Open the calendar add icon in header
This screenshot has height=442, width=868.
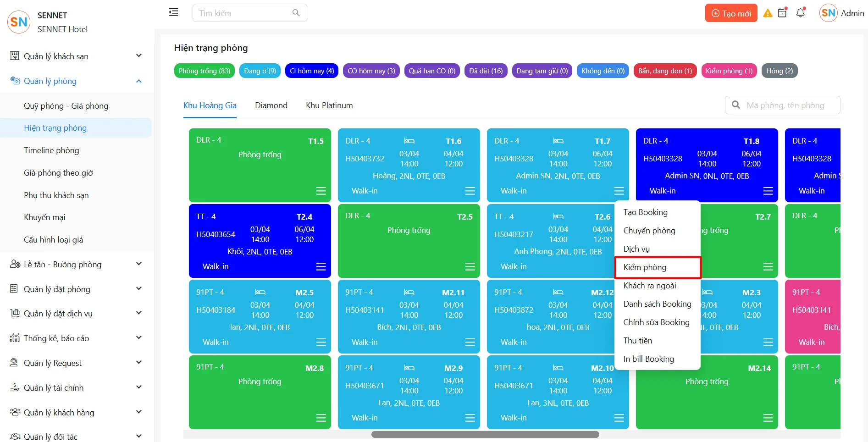click(x=782, y=13)
